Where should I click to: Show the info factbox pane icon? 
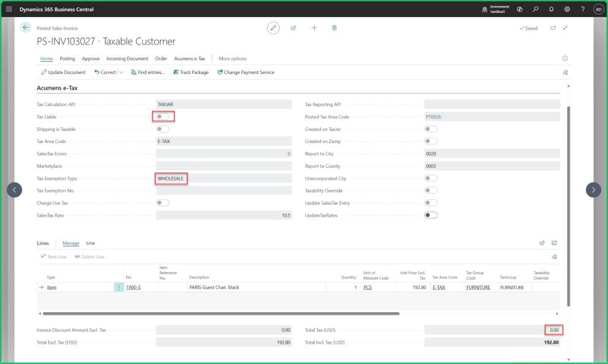tap(565, 59)
